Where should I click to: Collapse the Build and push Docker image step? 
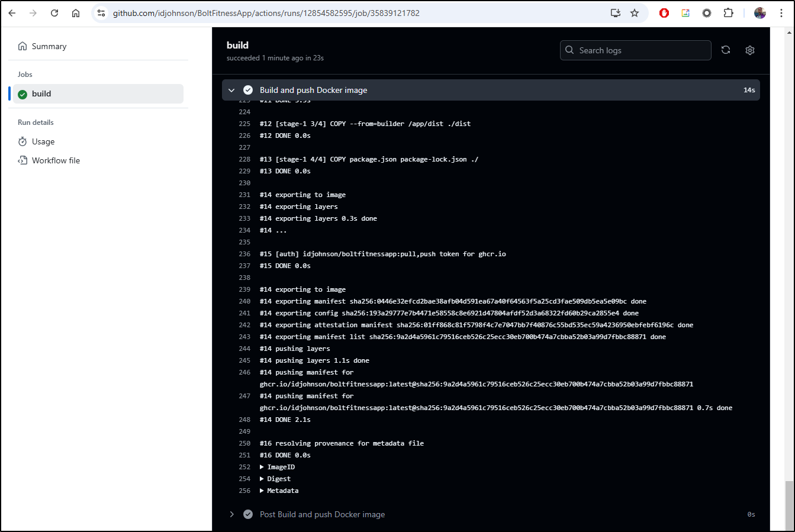pos(231,90)
